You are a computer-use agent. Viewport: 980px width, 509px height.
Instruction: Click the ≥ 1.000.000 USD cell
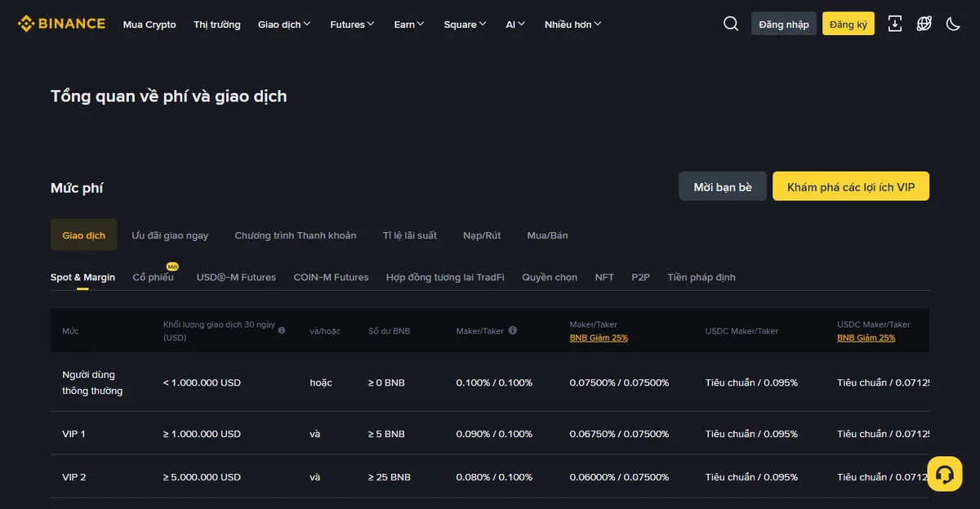pos(202,434)
